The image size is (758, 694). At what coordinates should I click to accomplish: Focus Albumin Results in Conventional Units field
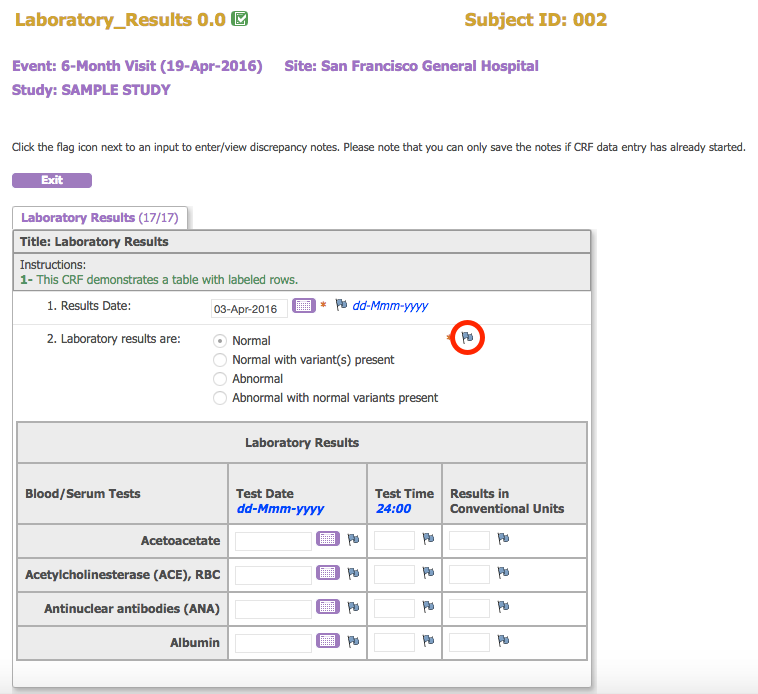[469, 642]
